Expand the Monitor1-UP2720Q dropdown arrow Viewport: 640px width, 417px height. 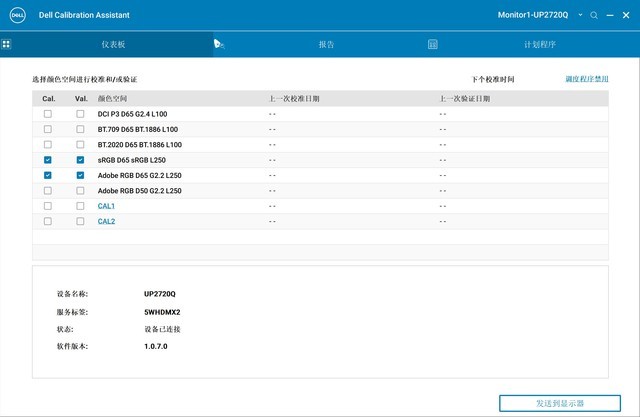click(x=580, y=15)
